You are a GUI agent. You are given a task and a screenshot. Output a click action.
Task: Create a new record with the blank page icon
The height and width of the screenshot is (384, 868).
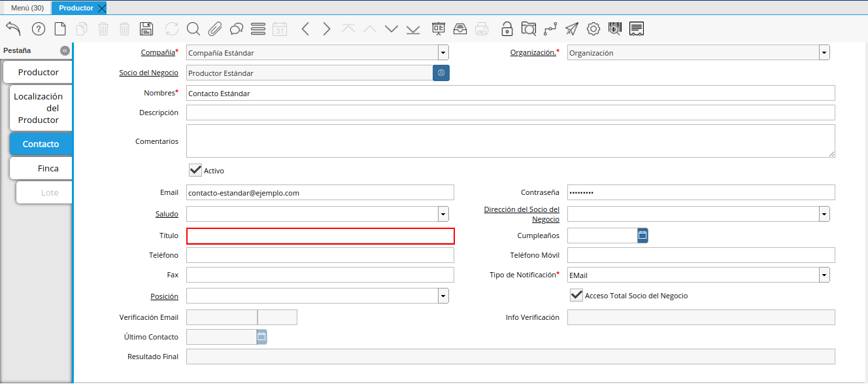(60, 29)
